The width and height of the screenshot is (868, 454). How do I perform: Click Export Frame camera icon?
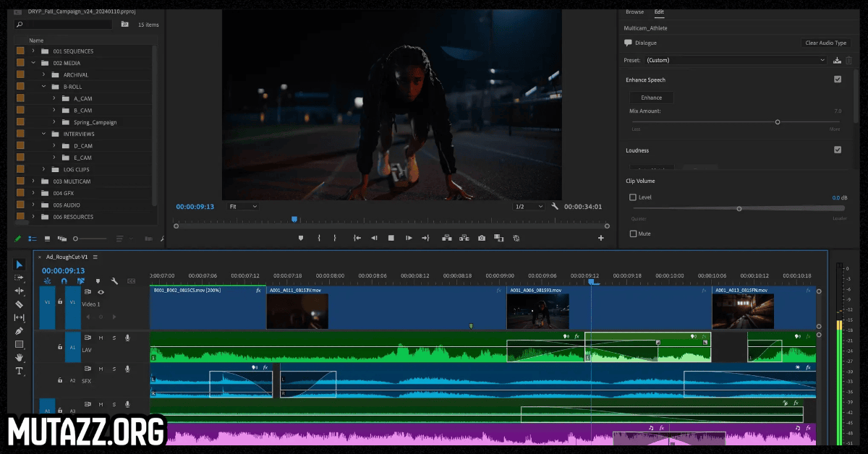click(482, 238)
